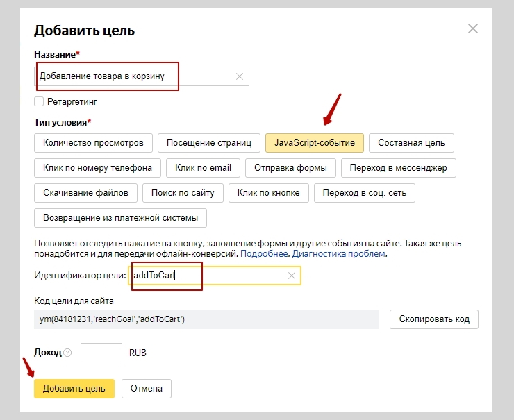This screenshot has height=420, width=514.
Task: Select Поиск по сайту condition
Action: tap(183, 193)
